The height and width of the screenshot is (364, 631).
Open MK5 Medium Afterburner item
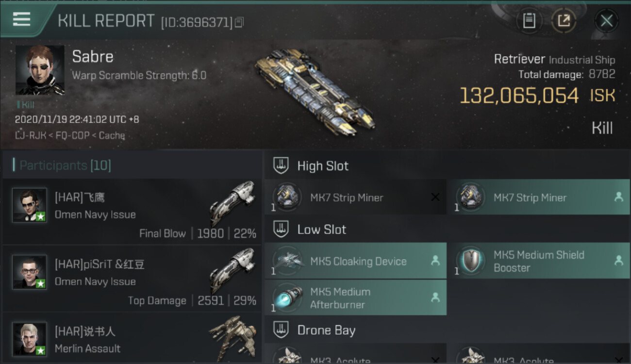(355, 298)
